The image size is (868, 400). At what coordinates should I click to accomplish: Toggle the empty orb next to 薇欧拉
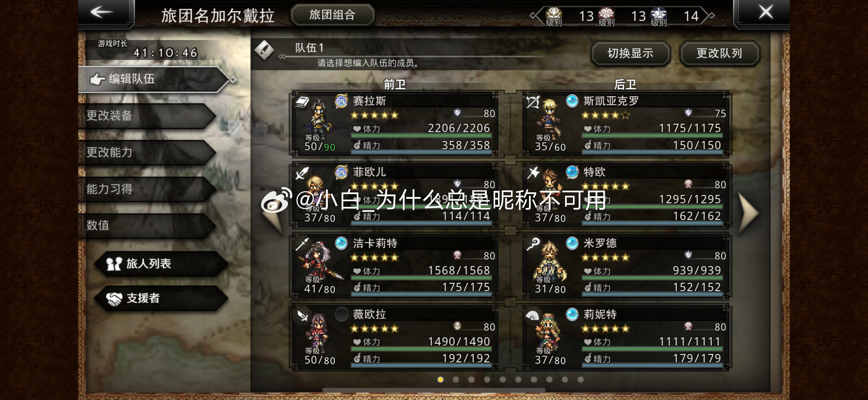pos(341,314)
